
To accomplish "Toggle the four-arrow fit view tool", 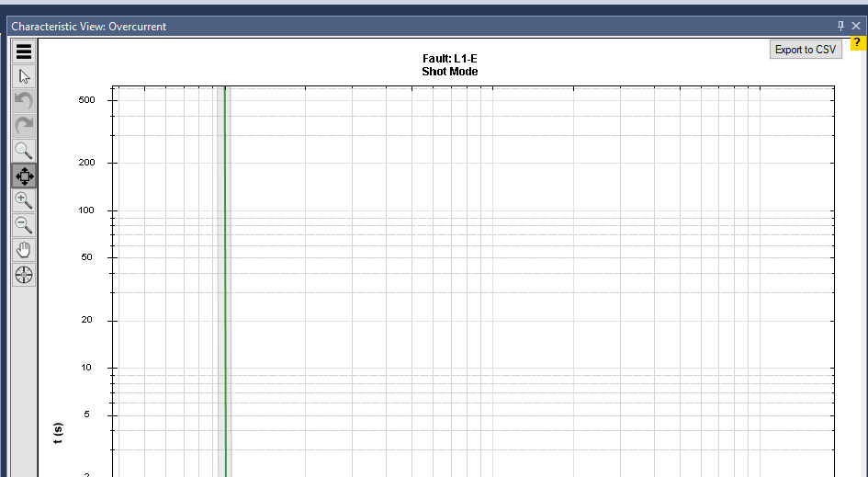I will (24, 176).
